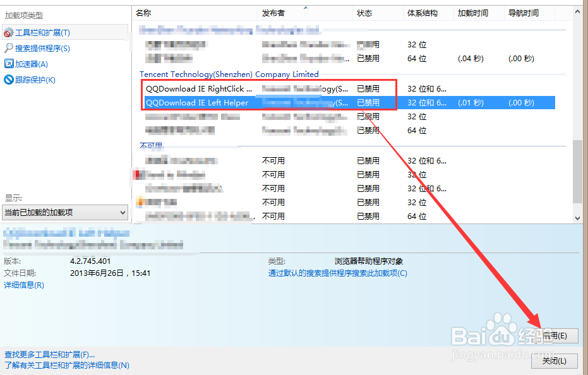
Task: Open 加速器(A) category
Action: [x=32, y=64]
